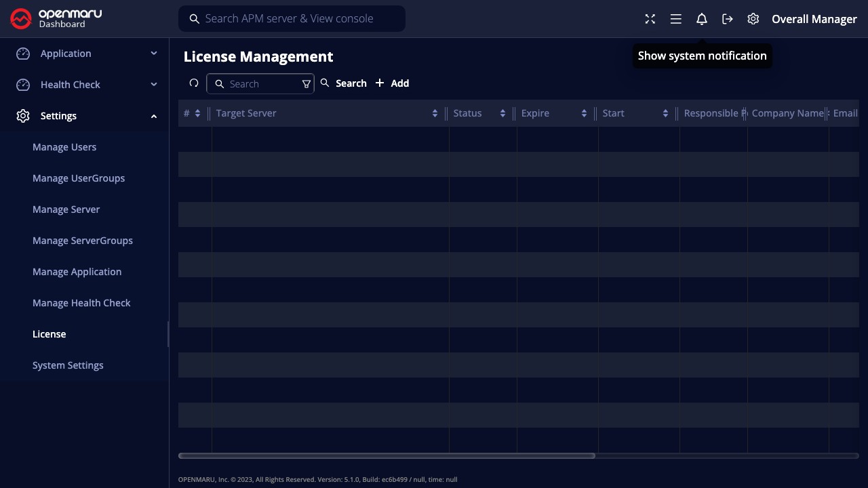Click the OPENMARU Dashboard logo

point(56,19)
